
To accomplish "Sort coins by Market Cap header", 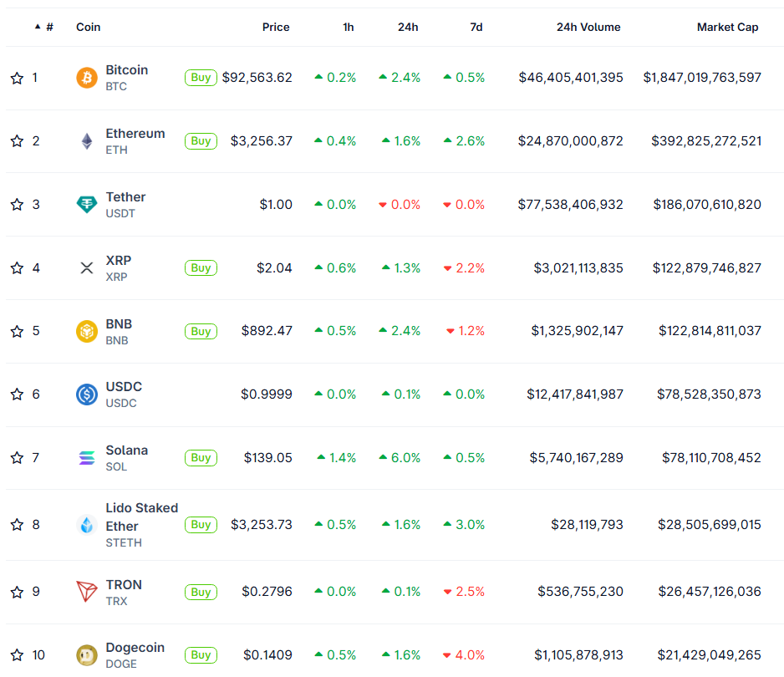I will [727, 27].
